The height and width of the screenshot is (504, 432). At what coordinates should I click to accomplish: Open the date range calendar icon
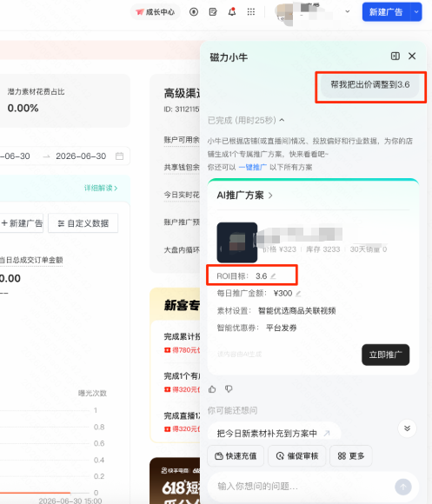120,156
